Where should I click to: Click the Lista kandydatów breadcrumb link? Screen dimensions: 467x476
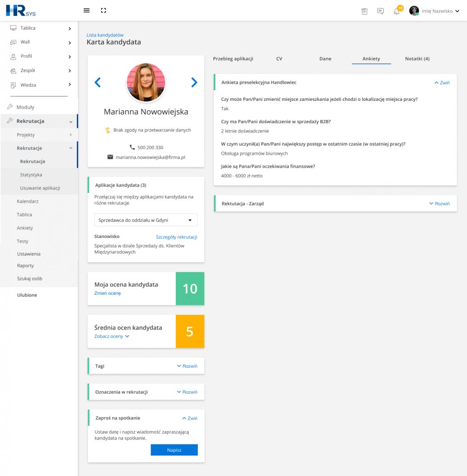pos(105,35)
